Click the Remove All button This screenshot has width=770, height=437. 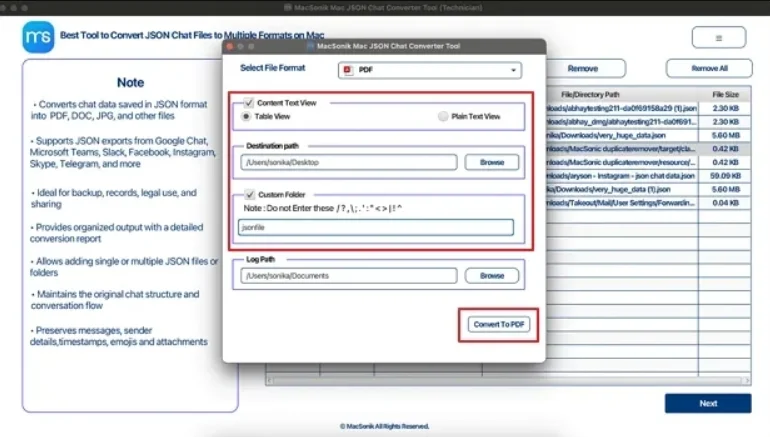(709, 68)
